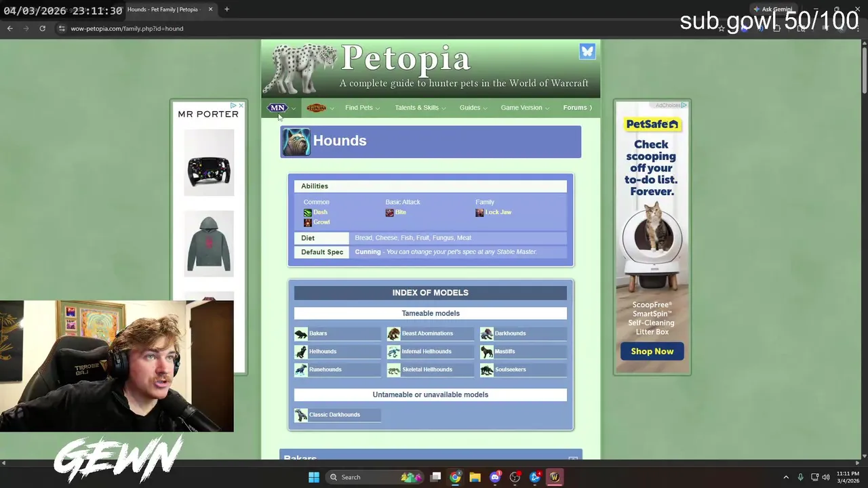Jump to the Beast Abominations link
868x488 pixels.
coord(427,333)
